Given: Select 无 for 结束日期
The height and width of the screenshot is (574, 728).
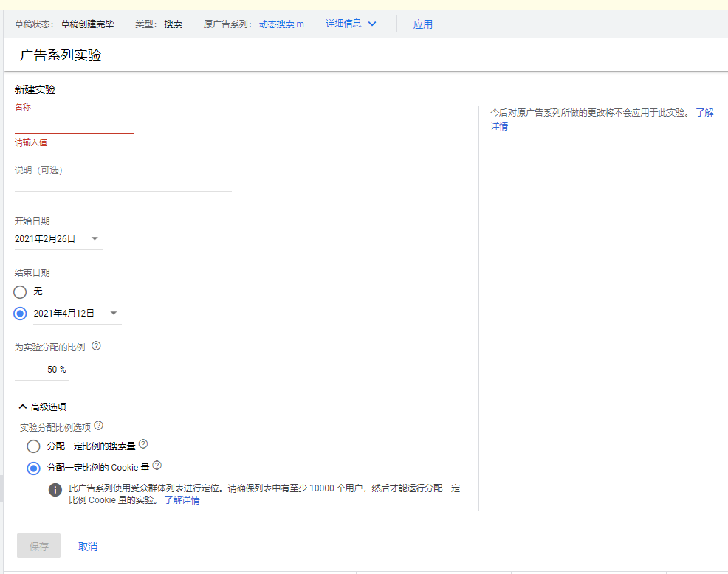Looking at the screenshot, I should (20, 291).
